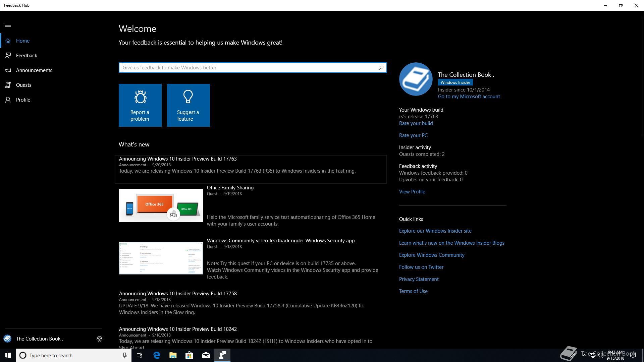Click the Rate your build link
The height and width of the screenshot is (362, 644).
coord(416,123)
